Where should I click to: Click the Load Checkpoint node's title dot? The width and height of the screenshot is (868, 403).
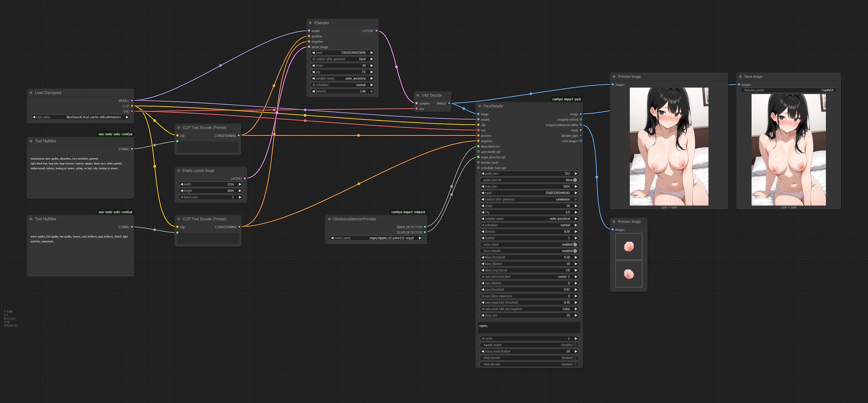31,93
